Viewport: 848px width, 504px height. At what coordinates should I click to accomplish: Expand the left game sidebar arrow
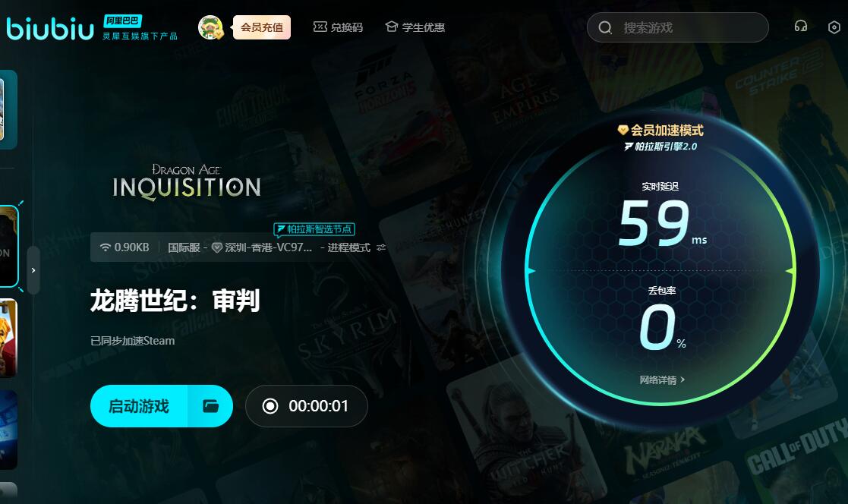point(33,270)
